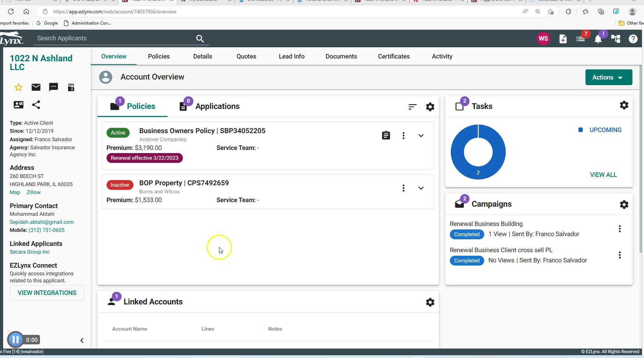Click the Search Applicants input field
This screenshot has width=644, height=358.
tap(115, 38)
